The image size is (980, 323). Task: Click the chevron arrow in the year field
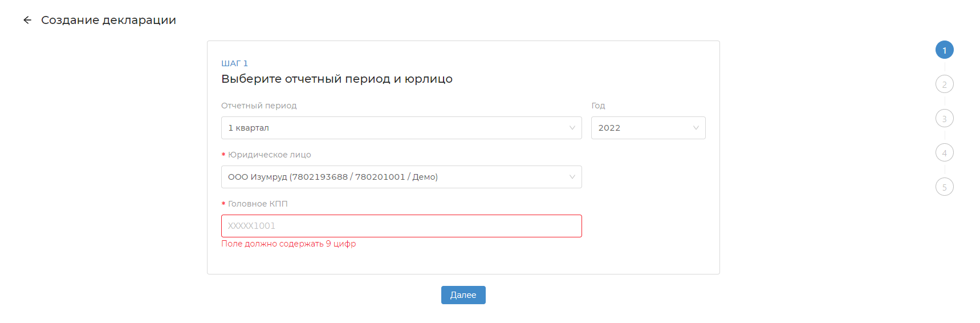click(696, 128)
